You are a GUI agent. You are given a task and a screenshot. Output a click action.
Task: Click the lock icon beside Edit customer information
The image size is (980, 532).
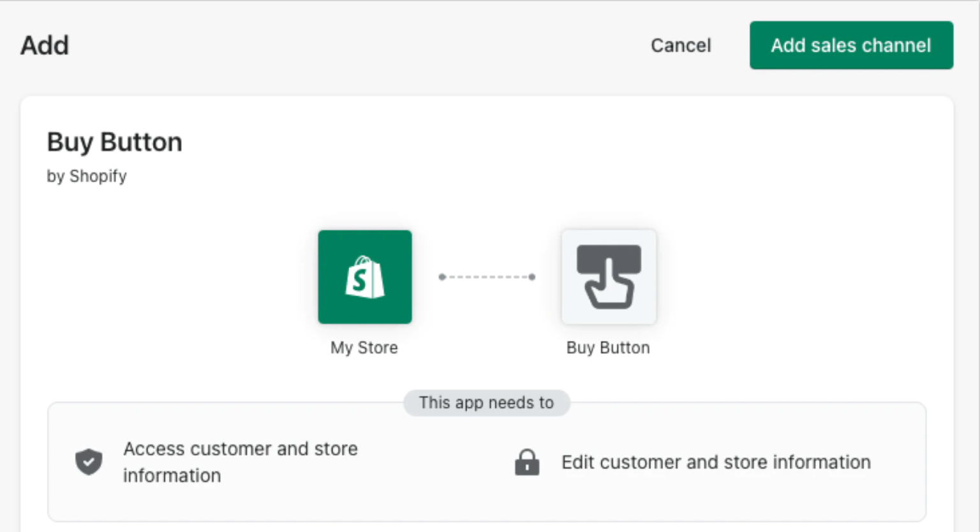pos(527,462)
